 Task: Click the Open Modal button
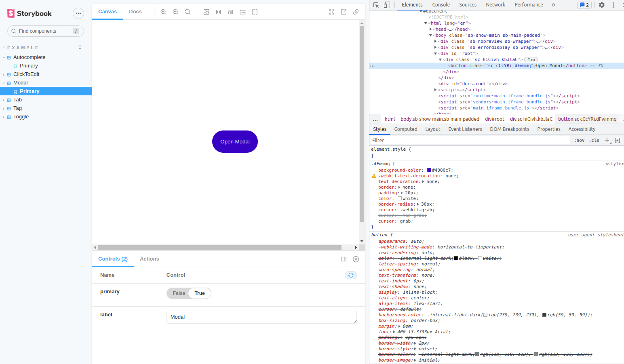(x=235, y=141)
